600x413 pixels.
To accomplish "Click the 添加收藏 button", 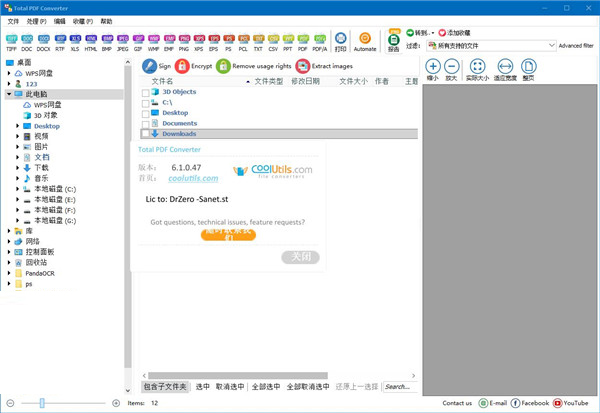I will (454, 33).
